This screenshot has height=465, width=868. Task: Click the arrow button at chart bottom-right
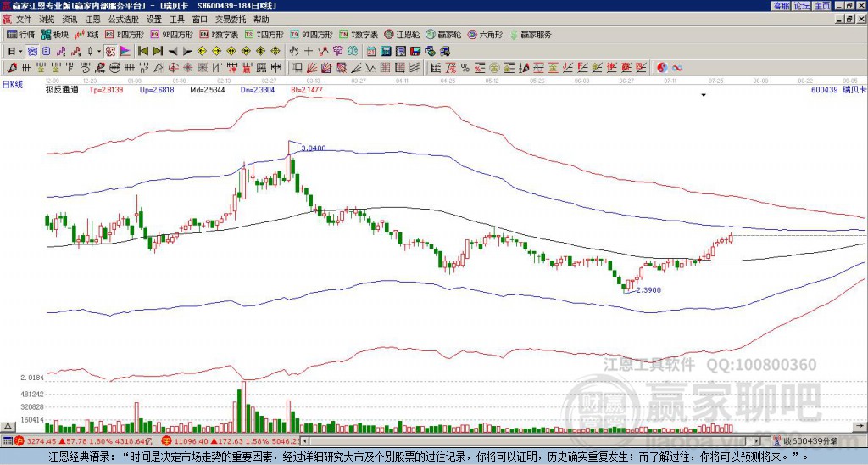[x=860, y=426]
